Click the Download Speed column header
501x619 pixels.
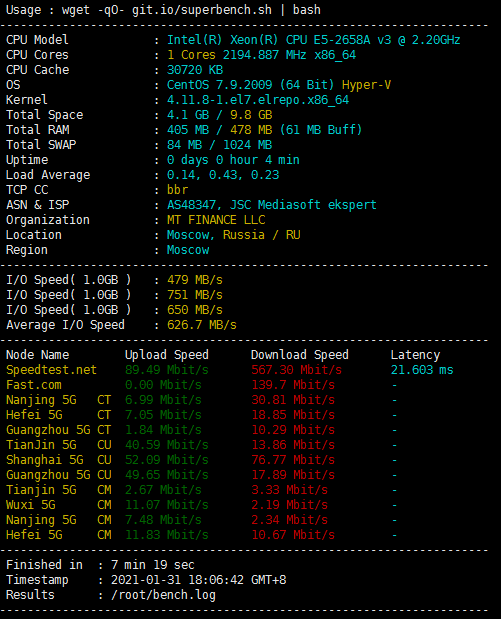(x=300, y=355)
